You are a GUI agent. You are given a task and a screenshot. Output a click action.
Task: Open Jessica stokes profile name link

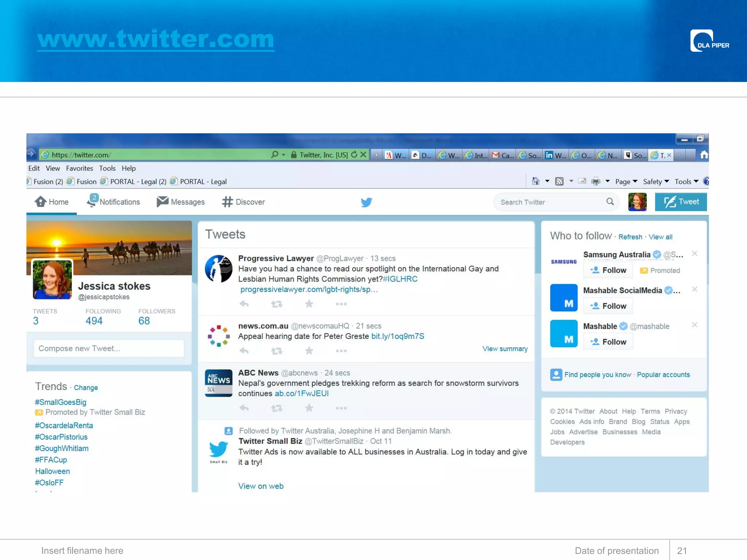click(x=114, y=286)
